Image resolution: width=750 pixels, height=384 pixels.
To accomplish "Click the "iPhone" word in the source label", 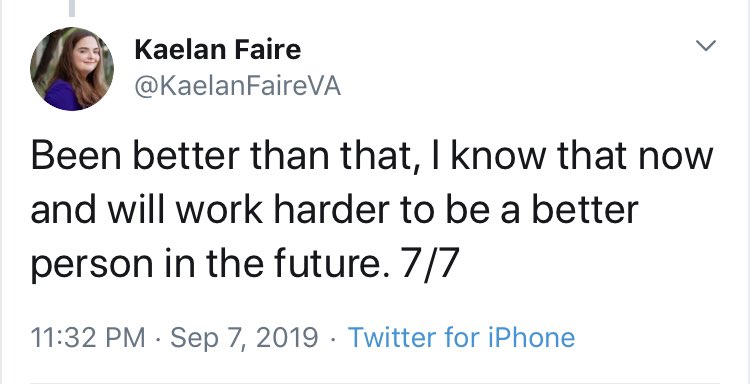I will point(531,337).
